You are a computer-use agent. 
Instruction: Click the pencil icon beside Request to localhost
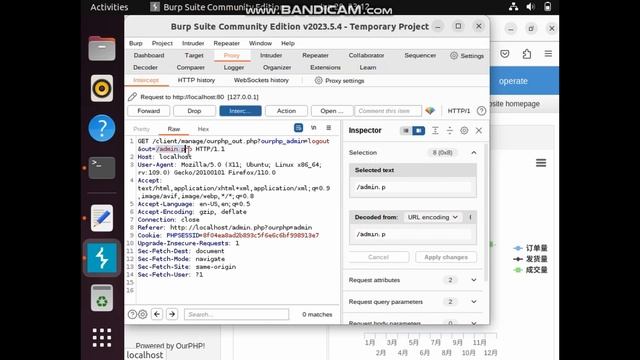132,97
